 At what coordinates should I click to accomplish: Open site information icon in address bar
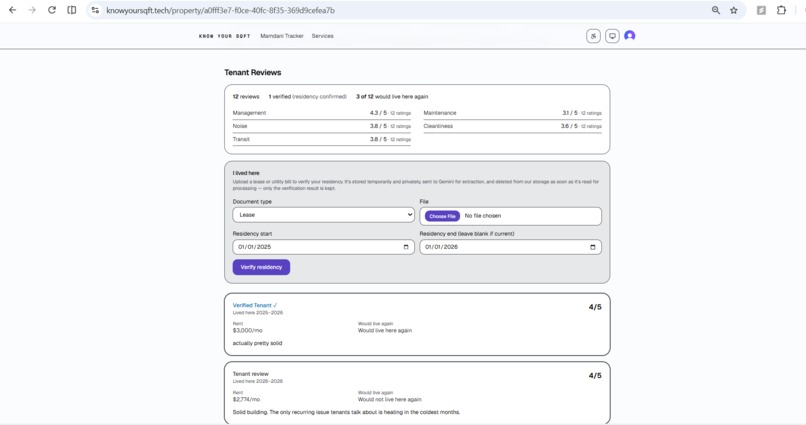pos(95,10)
